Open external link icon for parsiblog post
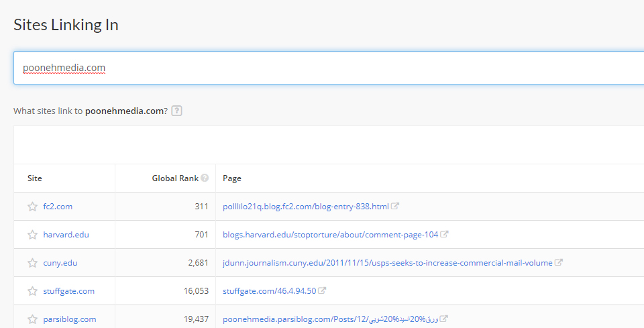This screenshot has width=644, height=328. point(443,319)
